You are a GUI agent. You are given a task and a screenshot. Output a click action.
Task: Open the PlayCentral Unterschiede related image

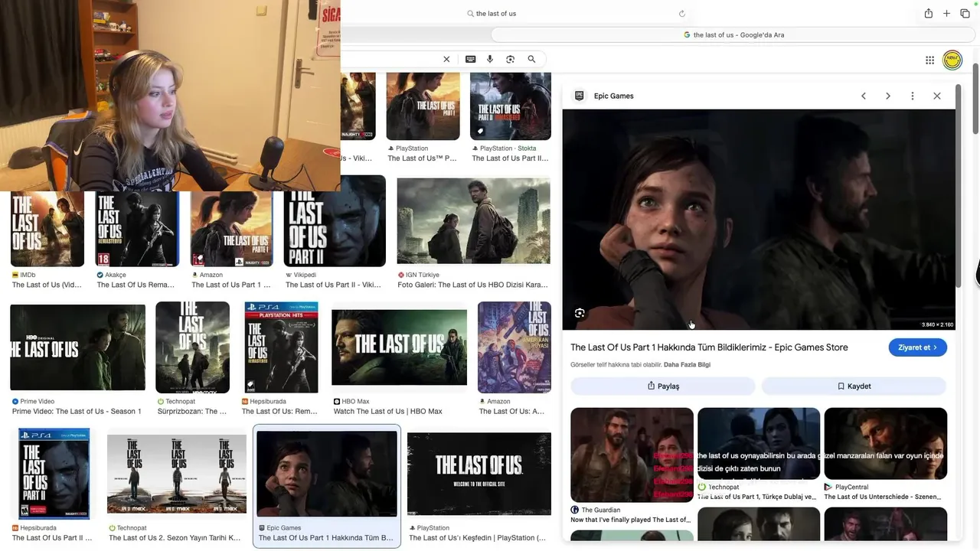(x=886, y=444)
